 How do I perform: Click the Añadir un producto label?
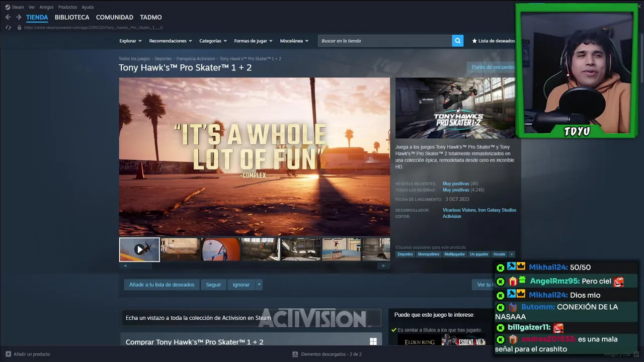pyautogui.click(x=32, y=354)
